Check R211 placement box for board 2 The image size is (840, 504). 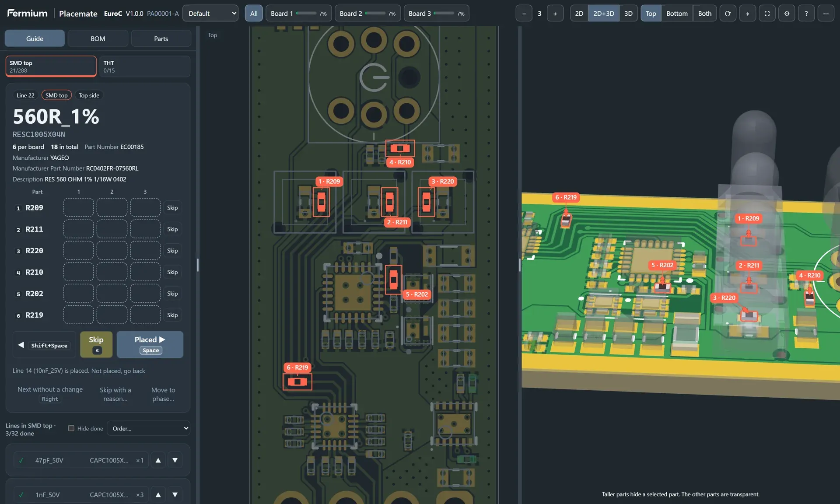click(112, 229)
